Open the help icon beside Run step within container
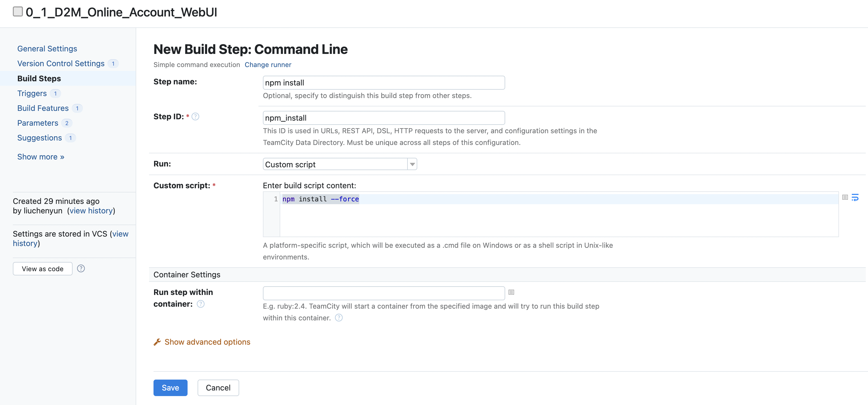 click(x=200, y=304)
